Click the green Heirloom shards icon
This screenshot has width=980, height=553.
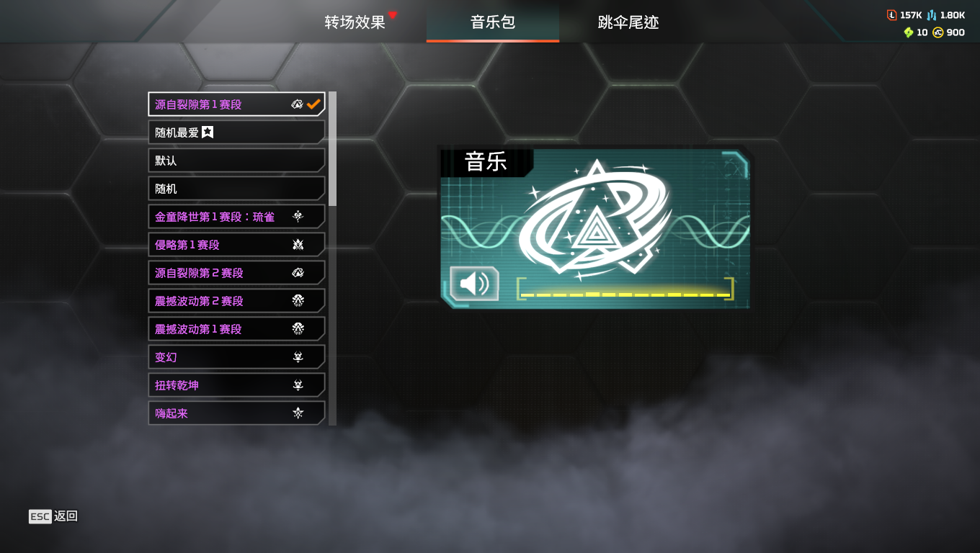(x=909, y=32)
